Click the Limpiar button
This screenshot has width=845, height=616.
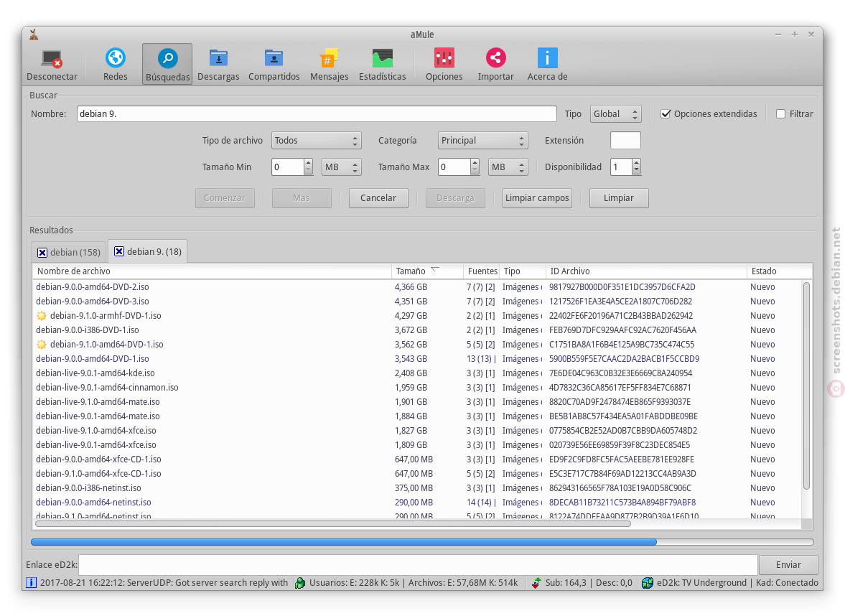(619, 197)
